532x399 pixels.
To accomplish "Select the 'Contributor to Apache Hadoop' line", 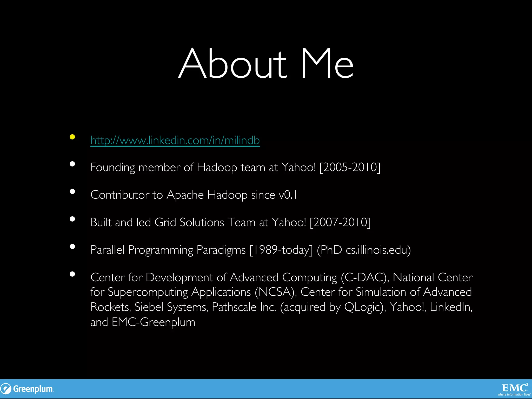I will pyautogui.click(x=194, y=195).
